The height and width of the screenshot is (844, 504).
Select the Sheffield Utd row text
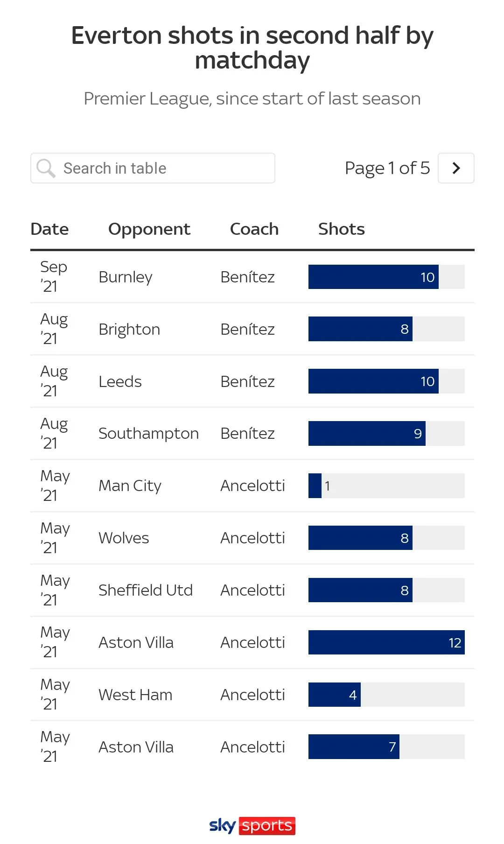tap(146, 590)
